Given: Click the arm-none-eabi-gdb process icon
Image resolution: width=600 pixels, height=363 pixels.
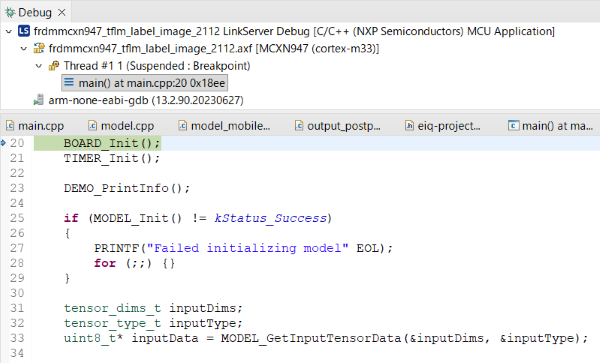Looking at the screenshot, I should tap(38, 100).
